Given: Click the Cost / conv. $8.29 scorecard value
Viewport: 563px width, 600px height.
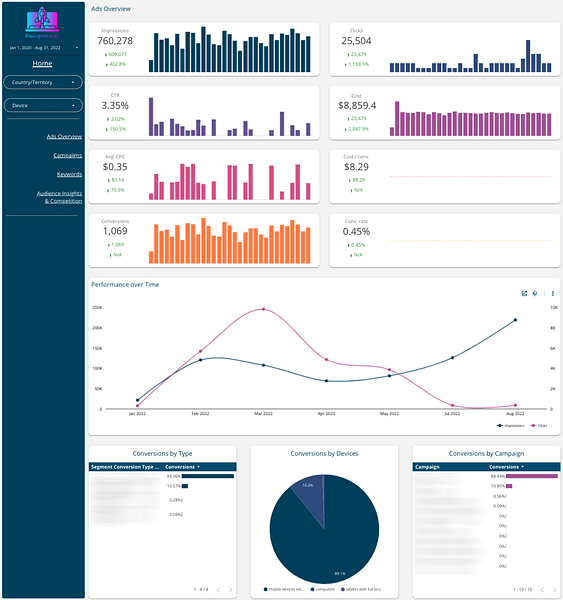Looking at the screenshot, I should [356, 167].
